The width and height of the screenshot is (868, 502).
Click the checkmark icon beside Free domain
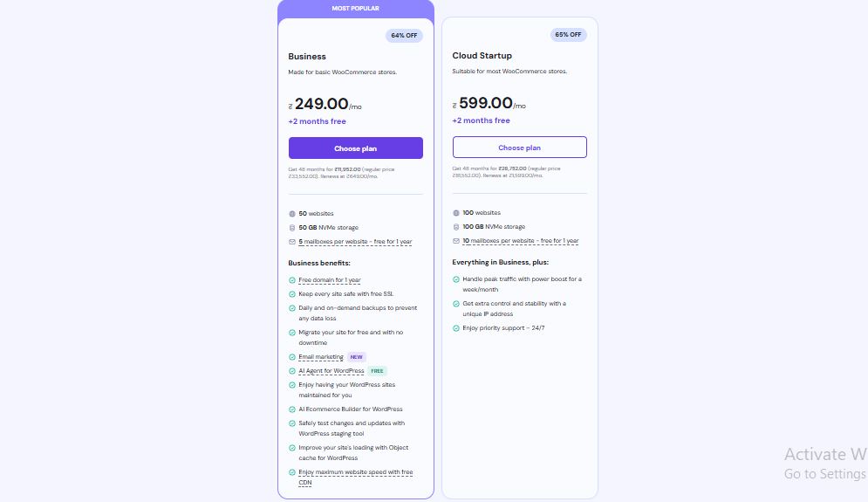coord(292,280)
